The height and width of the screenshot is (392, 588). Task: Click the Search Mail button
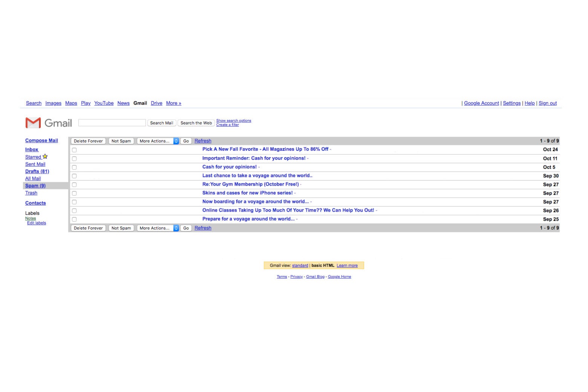pos(162,123)
